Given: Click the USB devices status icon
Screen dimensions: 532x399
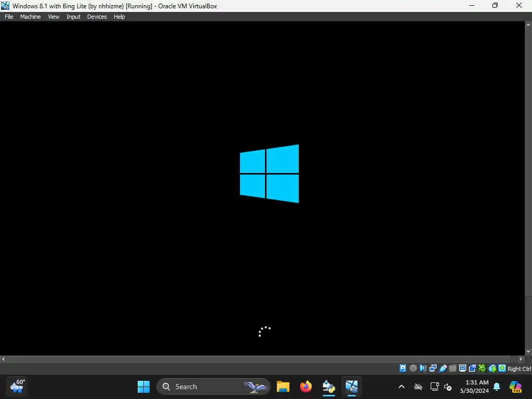Looking at the screenshot, I should [x=443, y=368].
